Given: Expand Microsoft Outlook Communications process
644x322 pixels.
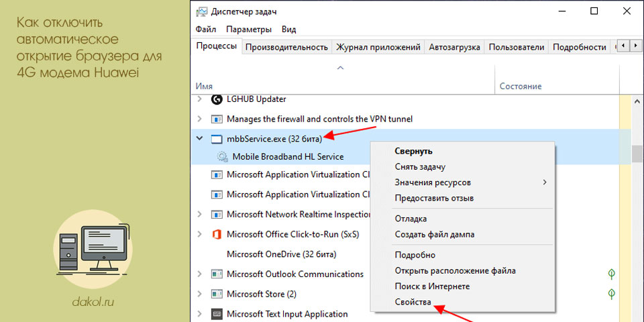Looking at the screenshot, I should (200, 274).
